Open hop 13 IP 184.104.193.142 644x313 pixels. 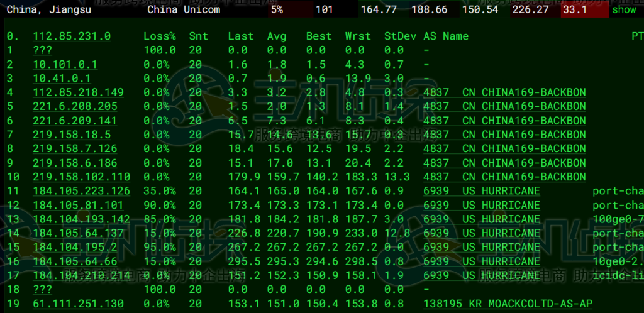pyautogui.click(x=82, y=219)
